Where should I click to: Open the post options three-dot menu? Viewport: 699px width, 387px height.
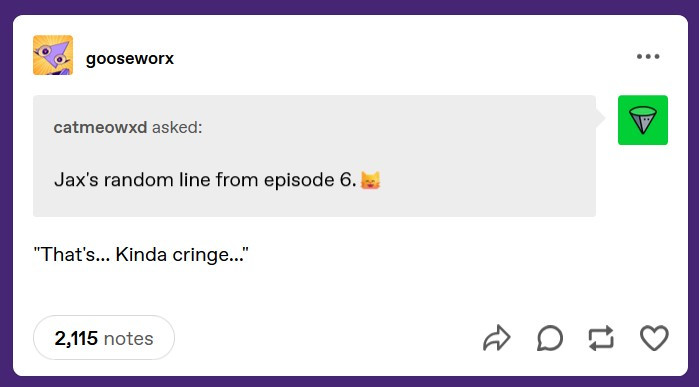648,56
